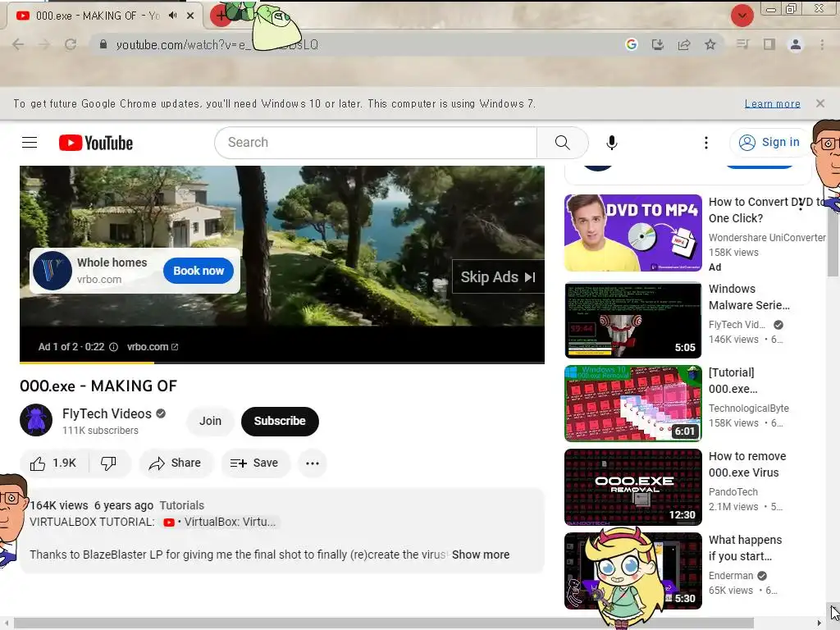Screen dimensions: 840x630
Task: Subscribe to FlyTech Videos
Action: pyautogui.click(x=280, y=421)
